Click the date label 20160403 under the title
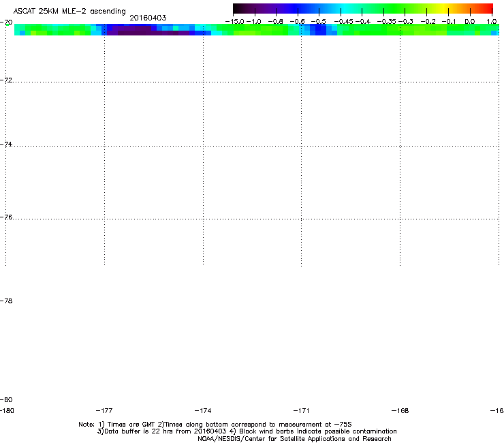Screen dimensions: 504x443 point(148,18)
